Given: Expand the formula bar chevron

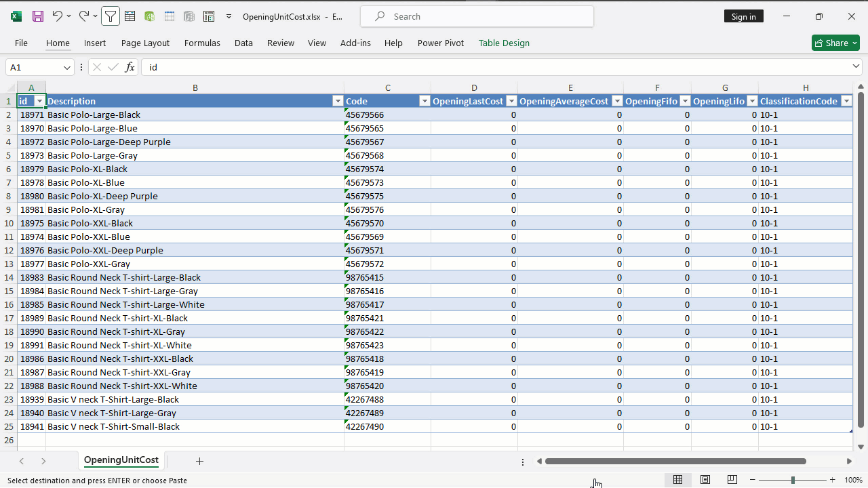Looking at the screenshot, I should 856,66.
